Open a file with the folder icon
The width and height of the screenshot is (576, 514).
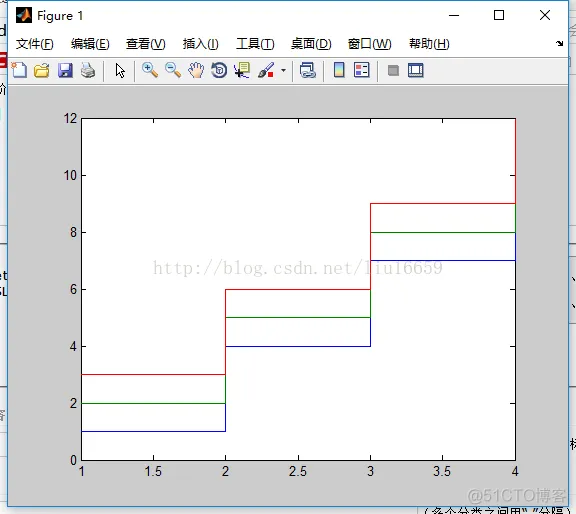[42, 70]
